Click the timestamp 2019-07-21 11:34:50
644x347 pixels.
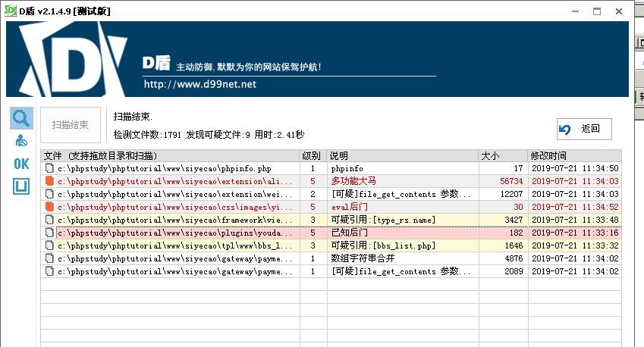pyautogui.click(x=575, y=169)
